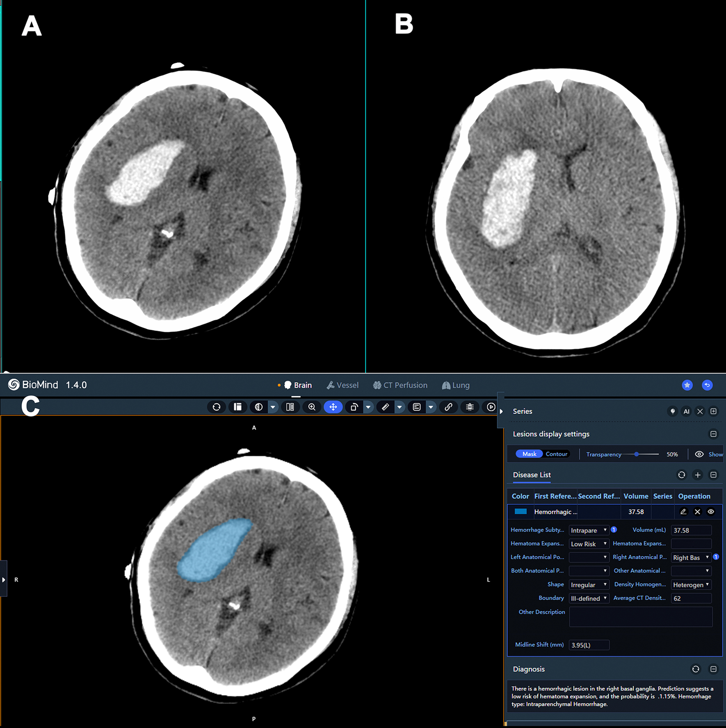726x728 pixels.
Task: Refresh the Diagnosis section
Action: click(696, 669)
